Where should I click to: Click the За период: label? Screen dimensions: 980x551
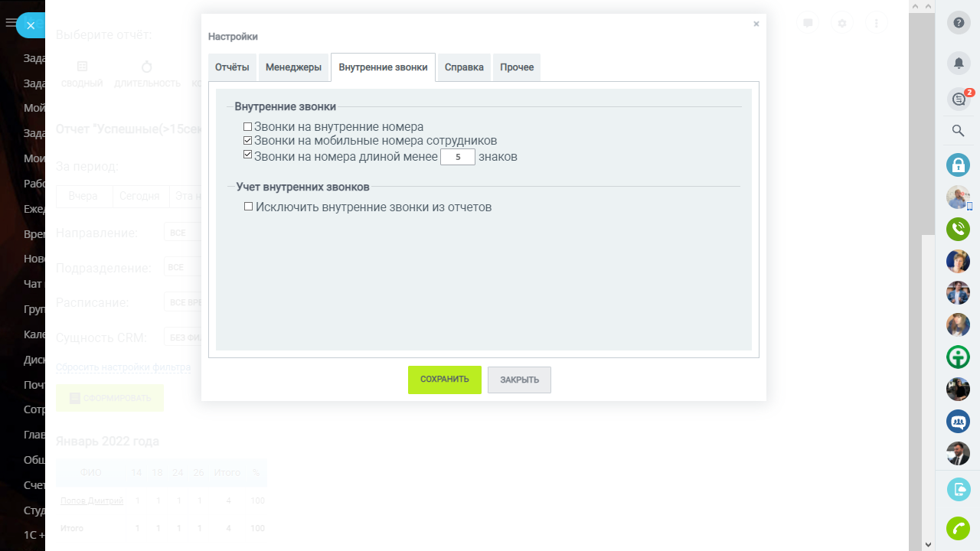click(x=87, y=167)
